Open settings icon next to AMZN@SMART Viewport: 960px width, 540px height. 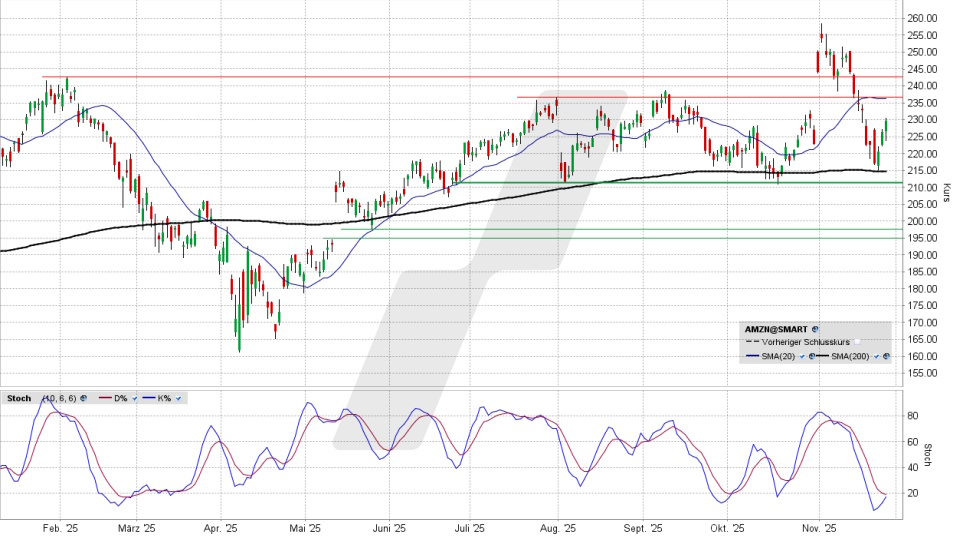[815, 328]
